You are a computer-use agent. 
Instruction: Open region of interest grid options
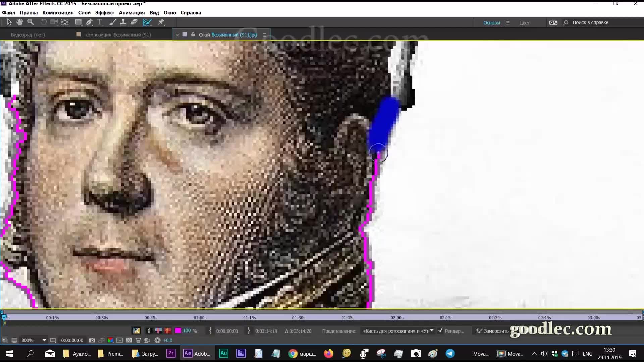point(53,340)
